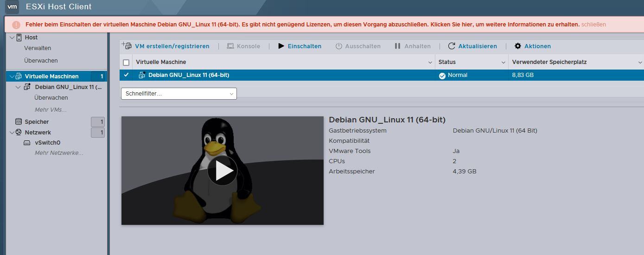Image resolution: width=644 pixels, height=255 pixels.
Task: Dismiss the error via the schließen link
Action: click(x=593, y=25)
